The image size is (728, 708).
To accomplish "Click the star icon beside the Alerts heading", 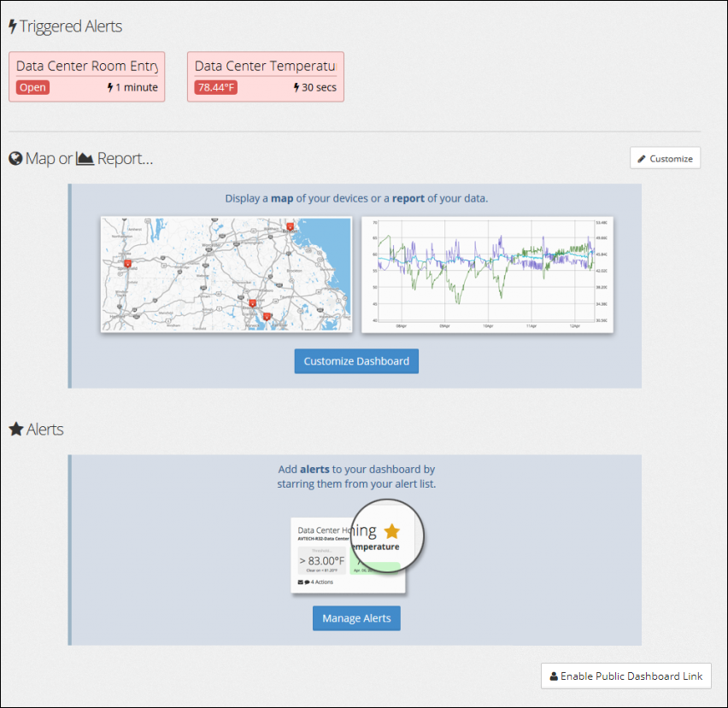I will pos(14,429).
